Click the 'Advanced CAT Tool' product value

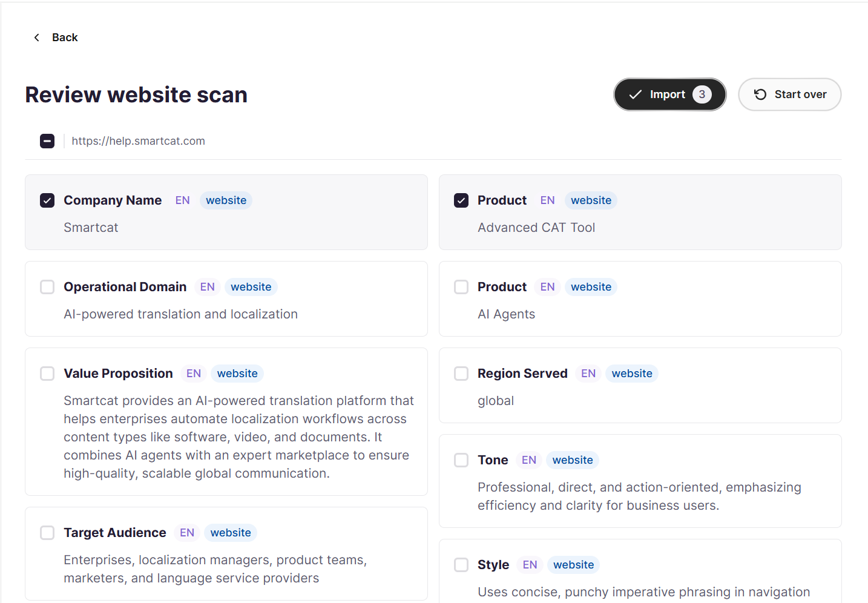(536, 228)
